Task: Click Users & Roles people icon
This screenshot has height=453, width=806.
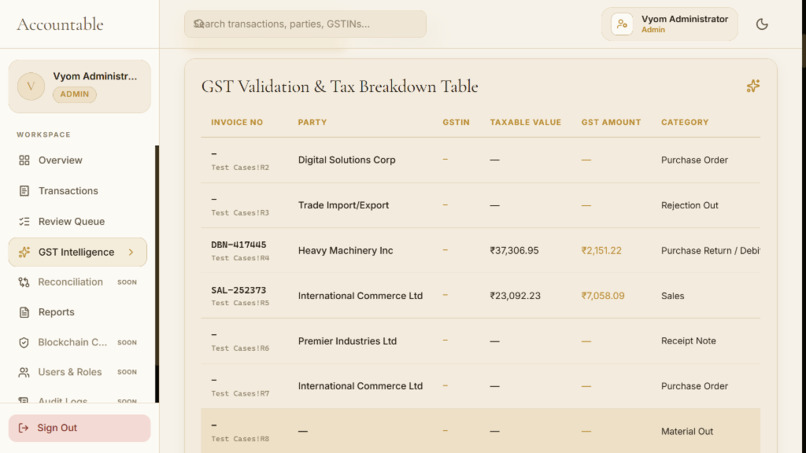Action: [x=24, y=372]
